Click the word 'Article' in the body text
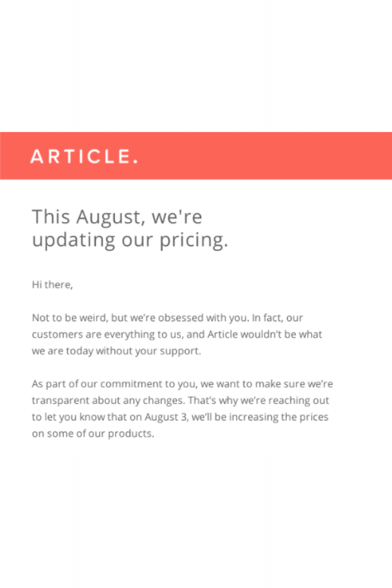 coord(222,334)
